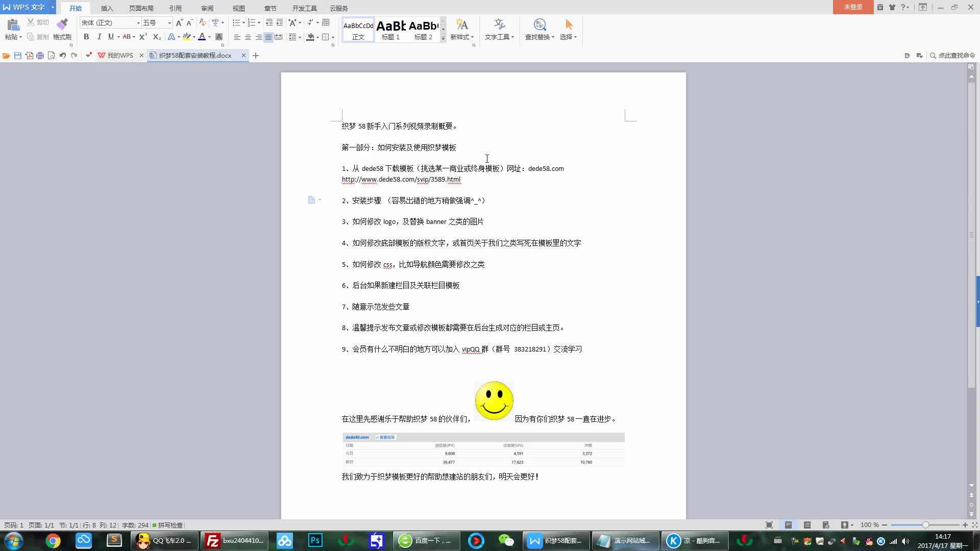The height and width of the screenshot is (551, 980).
Task: Click the decrease indent icon
Action: pyautogui.click(x=269, y=23)
